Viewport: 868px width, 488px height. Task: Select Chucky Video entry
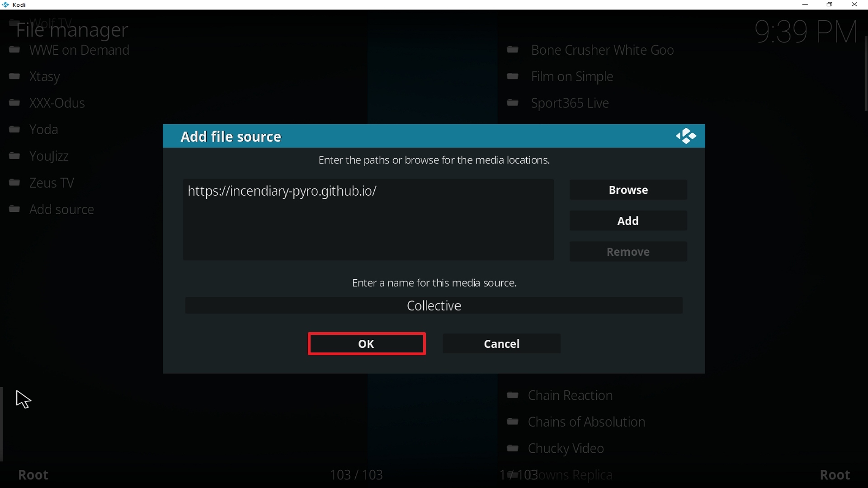pos(566,449)
